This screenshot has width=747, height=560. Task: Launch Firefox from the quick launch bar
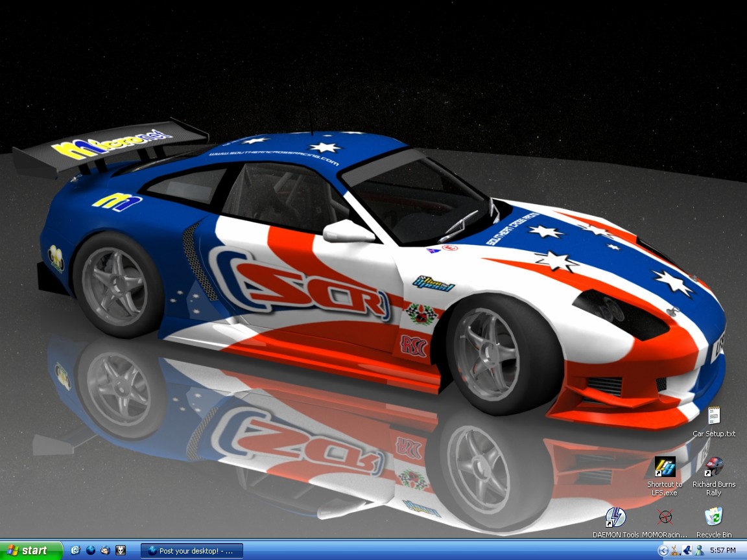click(x=91, y=550)
